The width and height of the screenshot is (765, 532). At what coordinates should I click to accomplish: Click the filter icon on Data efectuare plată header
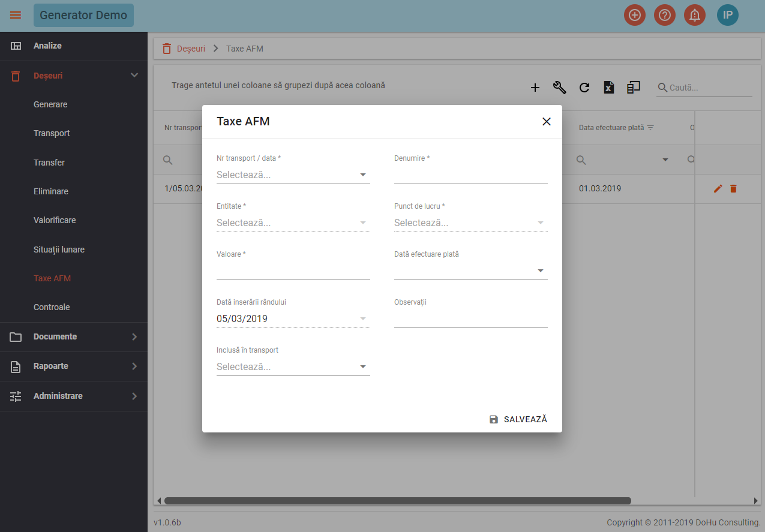[650, 128]
